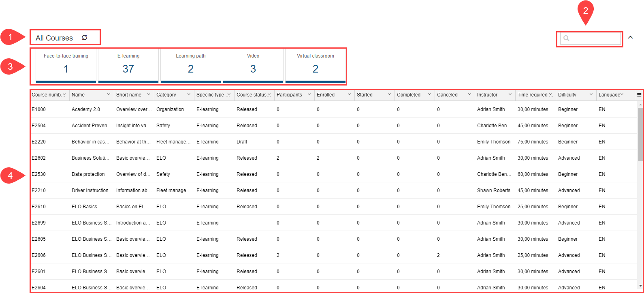Select course number E2699
Screen dimensions: 644x293
39,223
